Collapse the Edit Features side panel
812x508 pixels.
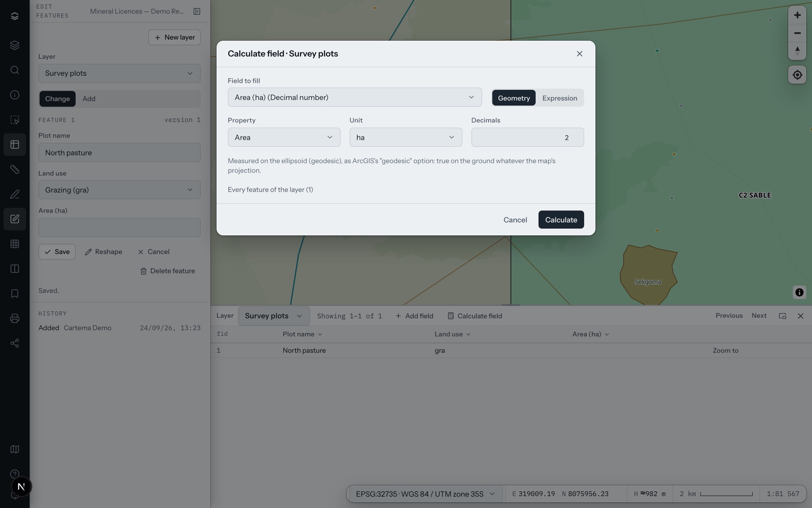coord(197,11)
